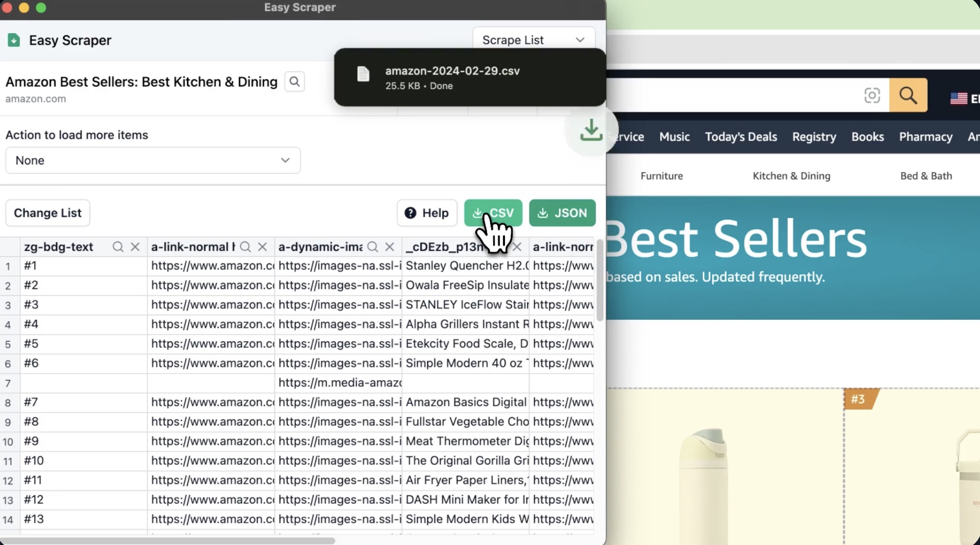The width and height of the screenshot is (980, 545).
Task: Expand the load more items None dropdown
Action: [x=153, y=160]
